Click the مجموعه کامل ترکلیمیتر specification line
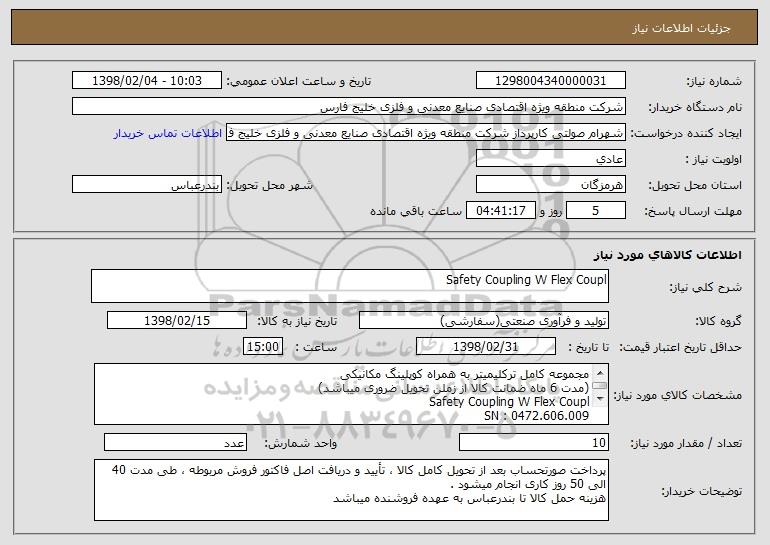This screenshot has width=770, height=545. (x=464, y=374)
